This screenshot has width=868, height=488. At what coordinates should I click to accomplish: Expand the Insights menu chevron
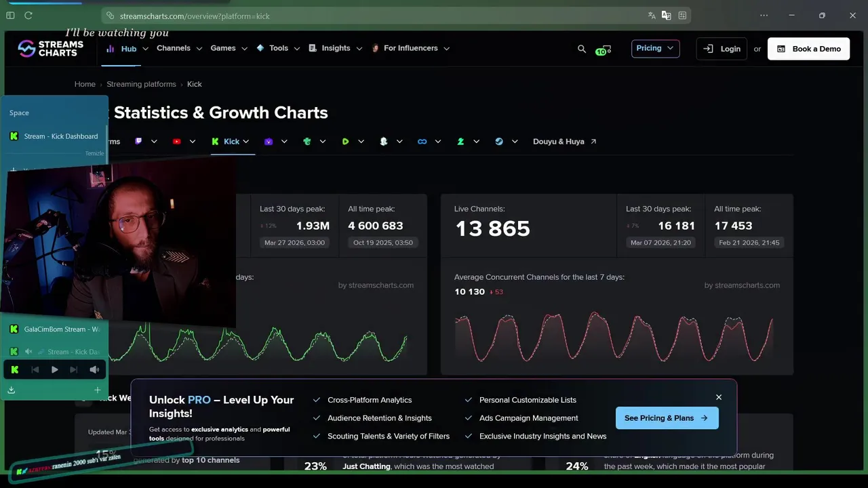(x=359, y=49)
